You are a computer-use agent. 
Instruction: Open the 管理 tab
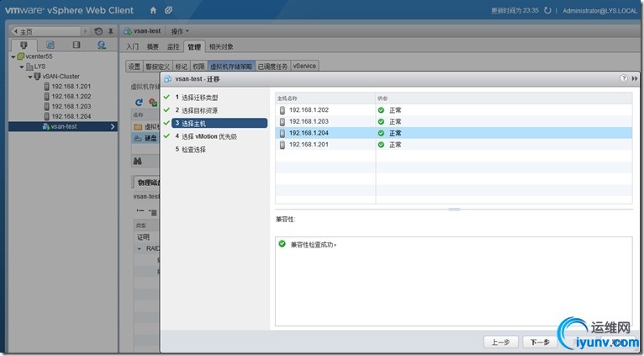pyautogui.click(x=194, y=46)
